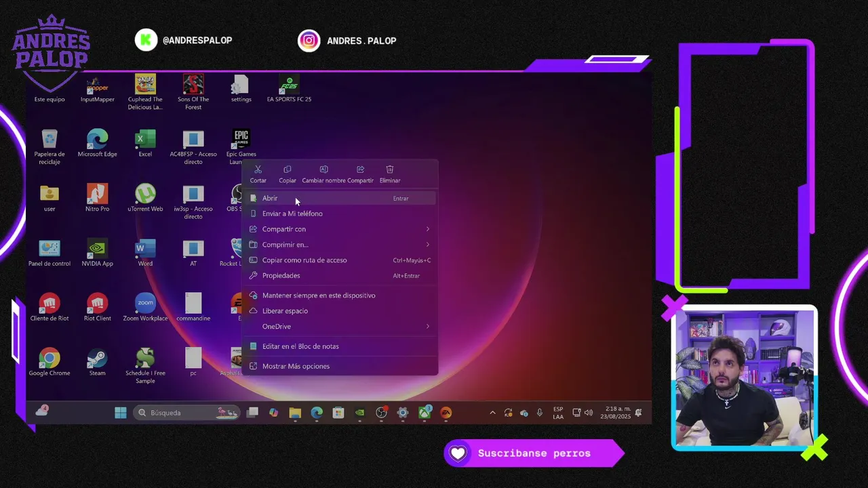868x488 pixels.
Task: Select the AC4BFSP shortcut icon
Action: click(193, 147)
